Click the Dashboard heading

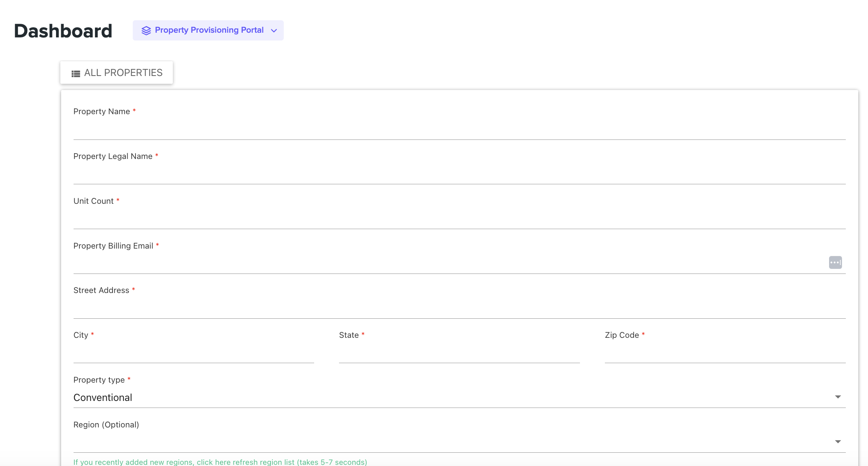(x=63, y=31)
